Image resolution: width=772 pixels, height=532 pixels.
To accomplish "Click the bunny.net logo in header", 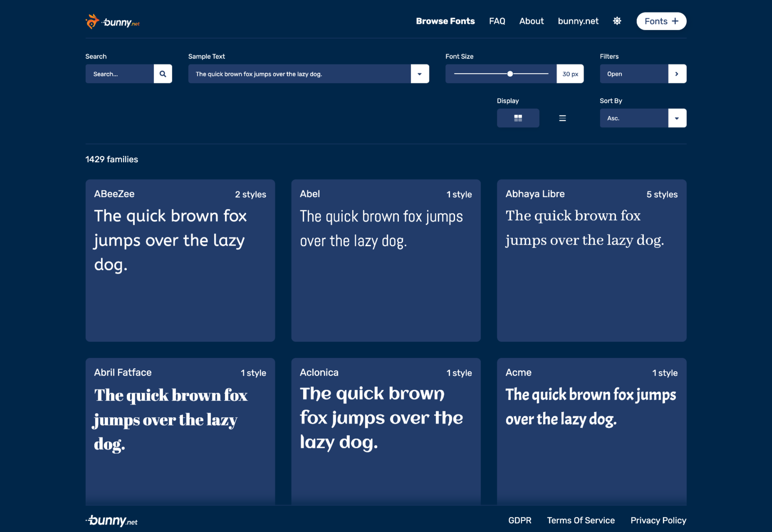I will (112, 22).
